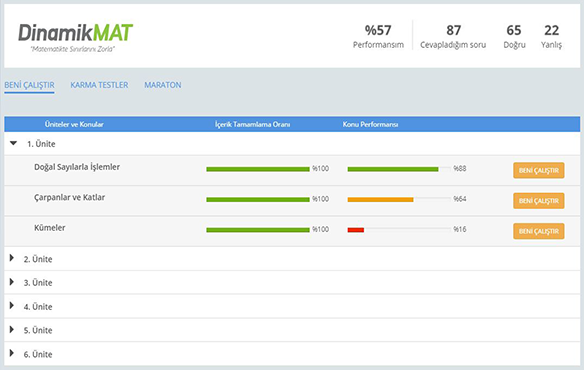Click the 22 Yanlış stat
The width and height of the screenshot is (584, 370).
coord(551,36)
